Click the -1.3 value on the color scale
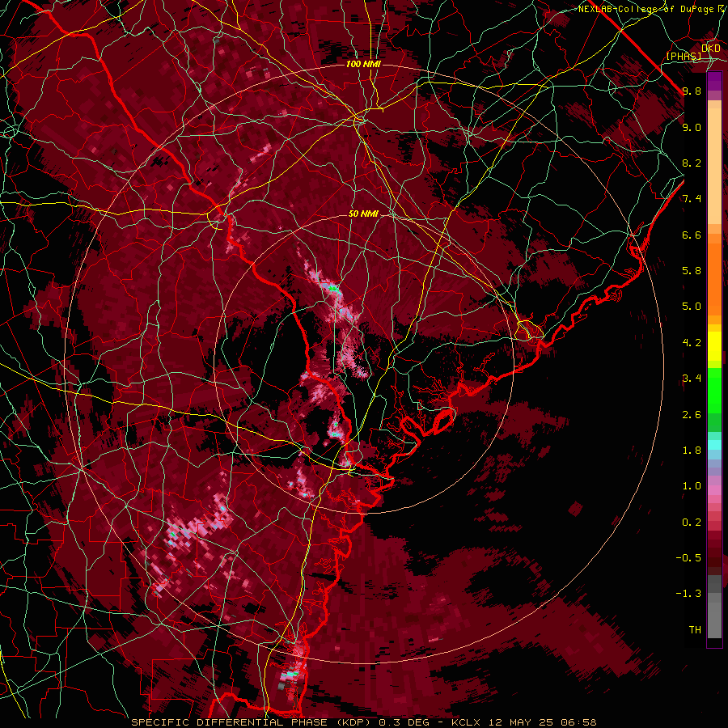The height and width of the screenshot is (728, 728). (x=688, y=594)
